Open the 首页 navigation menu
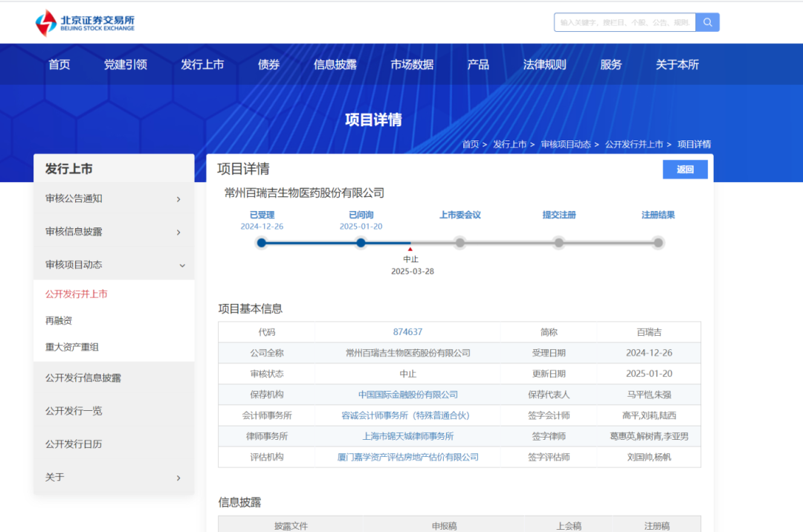This screenshot has height=532, width=803. [59, 65]
